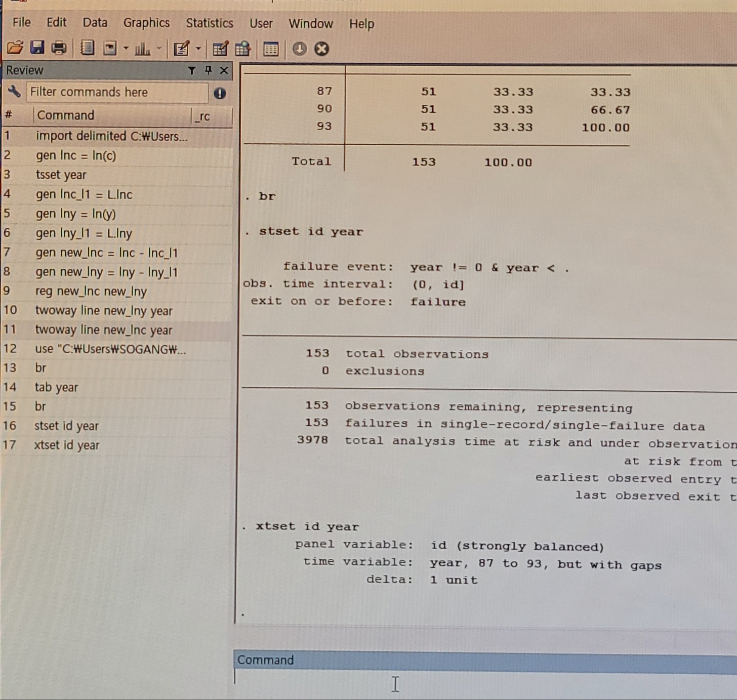Click the info icon next to filter
737x700 pixels.
[220, 93]
